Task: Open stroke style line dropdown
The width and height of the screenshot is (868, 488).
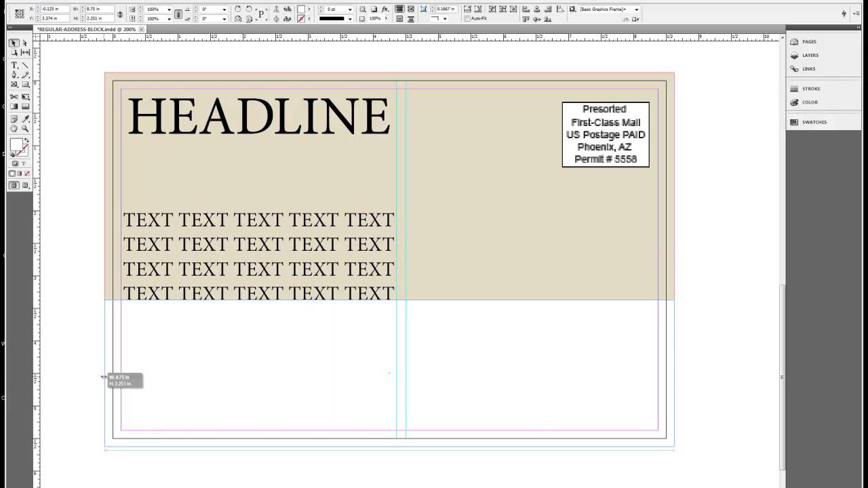Action: [x=350, y=19]
